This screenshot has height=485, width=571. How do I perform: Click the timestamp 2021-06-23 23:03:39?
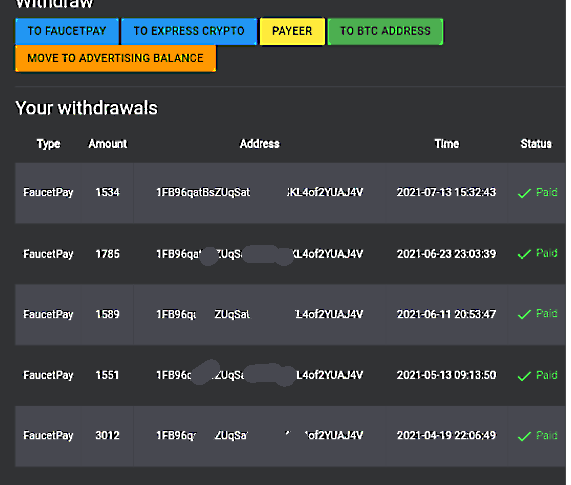click(x=446, y=254)
